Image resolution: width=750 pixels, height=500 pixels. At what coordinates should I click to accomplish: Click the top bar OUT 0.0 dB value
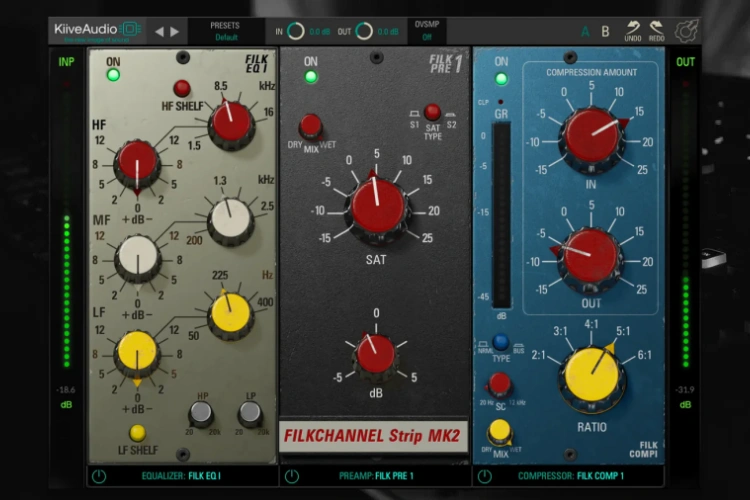pyautogui.click(x=388, y=32)
